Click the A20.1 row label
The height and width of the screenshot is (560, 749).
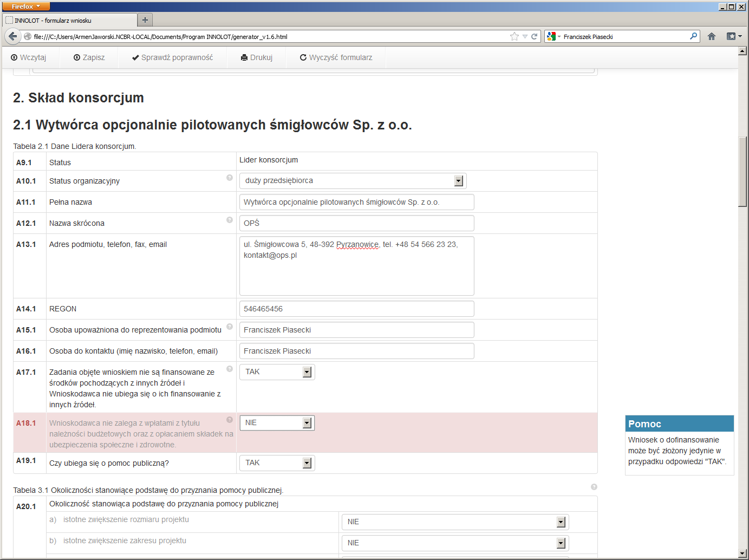(26, 506)
